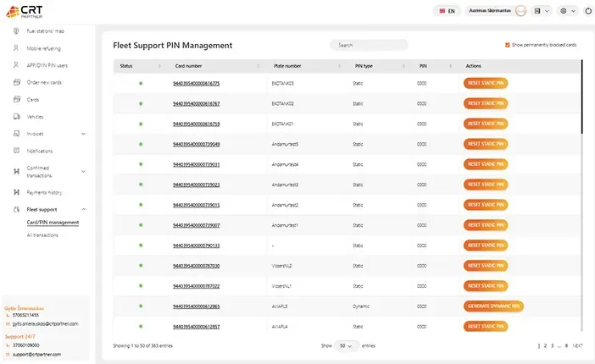Image resolution: width=595 pixels, height=364 pixels.
Task: Sort table by Plate number column
Action: coord(287,65)
